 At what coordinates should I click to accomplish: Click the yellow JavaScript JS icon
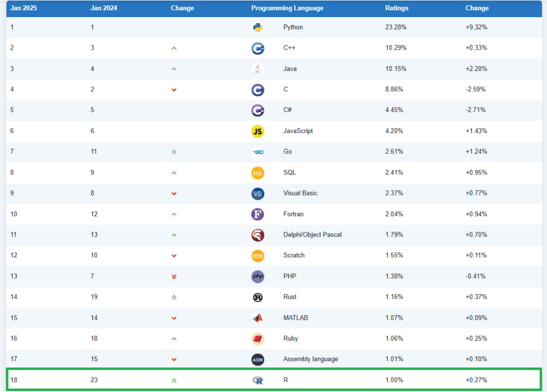point(257,131)
